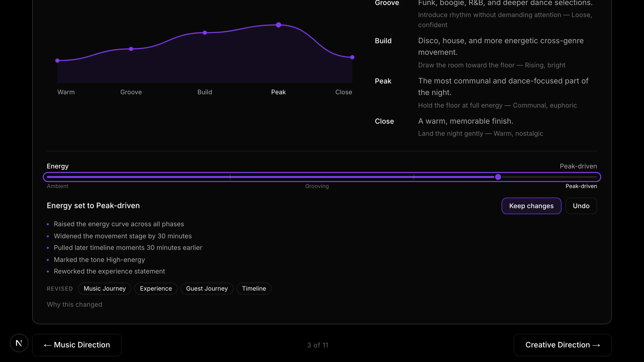Click Peak axis label on chart

click(x=278, y=92)
